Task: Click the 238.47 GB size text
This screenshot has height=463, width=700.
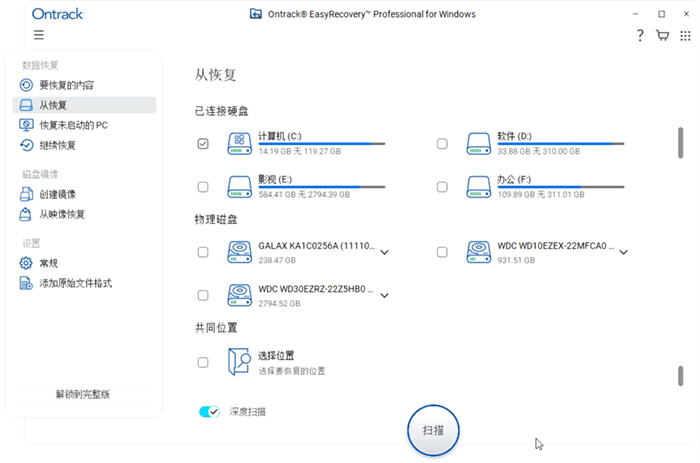Action: (277, 260)
